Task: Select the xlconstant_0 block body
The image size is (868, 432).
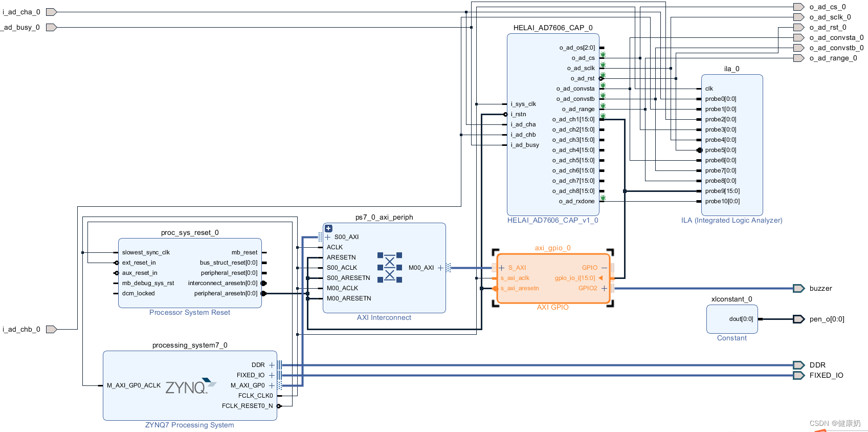Action: pos(732,319)
